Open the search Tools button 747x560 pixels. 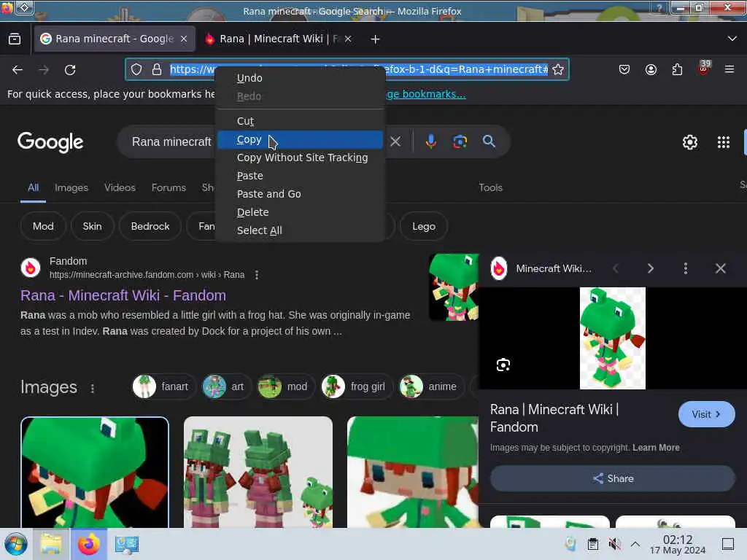[491, 187]
